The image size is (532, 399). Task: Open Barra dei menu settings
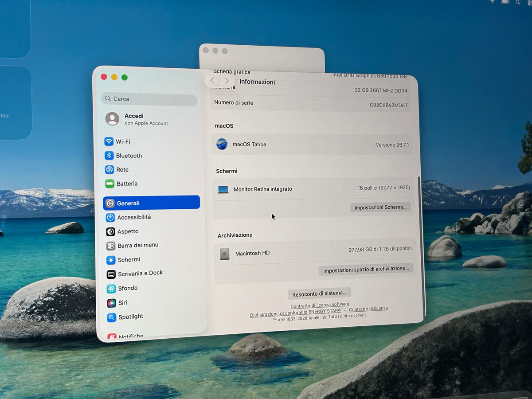133,245
